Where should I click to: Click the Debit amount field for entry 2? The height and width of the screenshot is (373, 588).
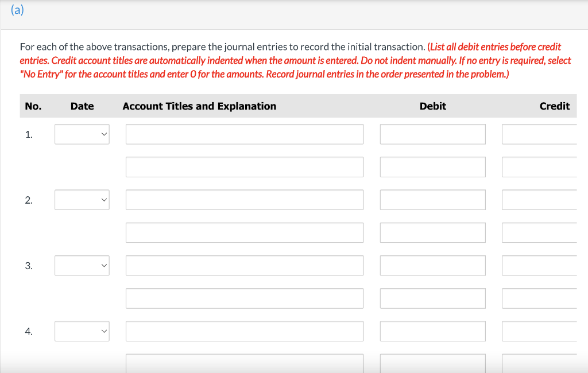coord(432,199)
